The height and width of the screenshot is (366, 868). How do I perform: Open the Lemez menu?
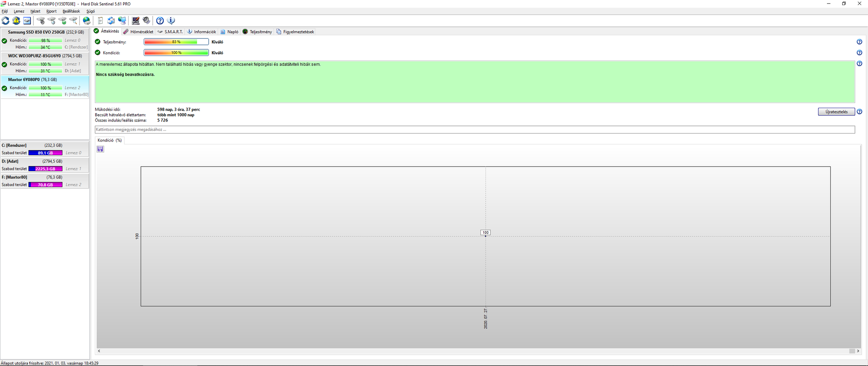click(19, 11)
